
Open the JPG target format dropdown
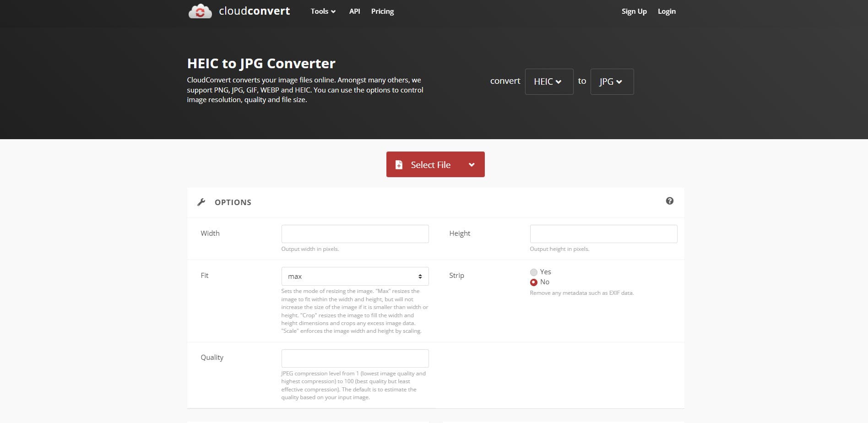click(612, 81)
